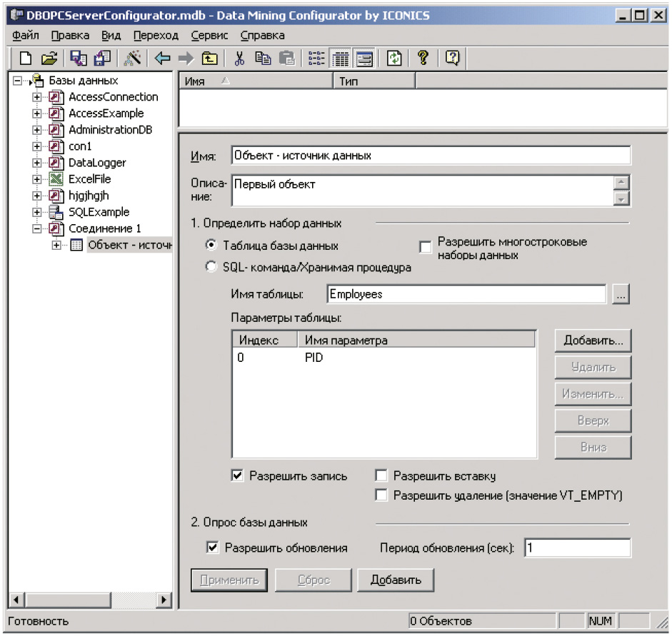
Task: Check the Разрешить вставку checkbox
Action: [x=381, y=475]
